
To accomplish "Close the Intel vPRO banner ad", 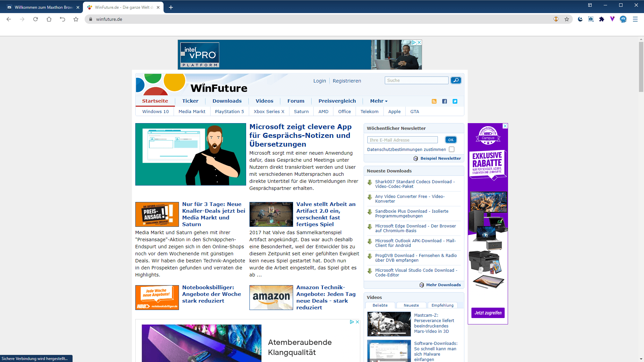I will [419, 43].
